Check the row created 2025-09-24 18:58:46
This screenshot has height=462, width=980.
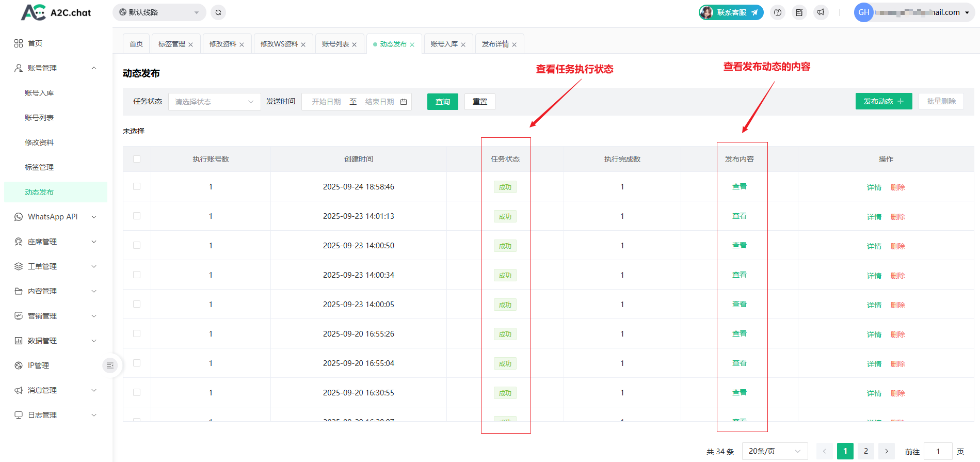(x=137, y=186)
